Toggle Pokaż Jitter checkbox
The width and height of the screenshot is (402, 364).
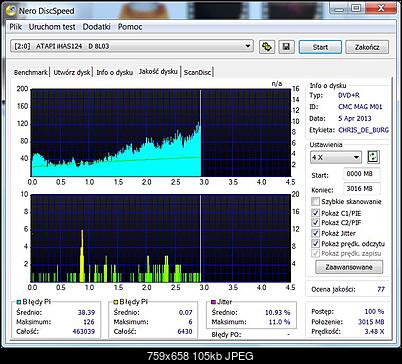[315, 233]
